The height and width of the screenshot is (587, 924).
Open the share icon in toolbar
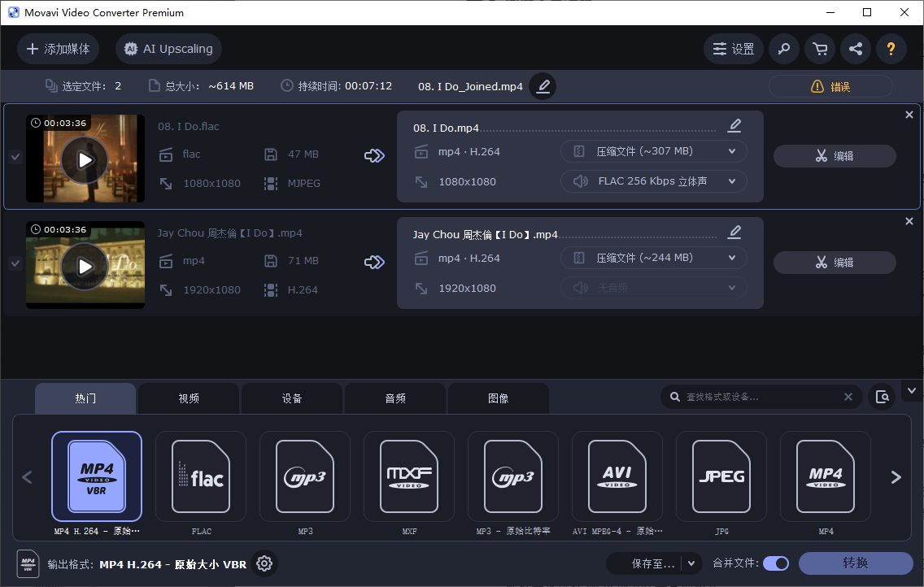pos(856,49)
